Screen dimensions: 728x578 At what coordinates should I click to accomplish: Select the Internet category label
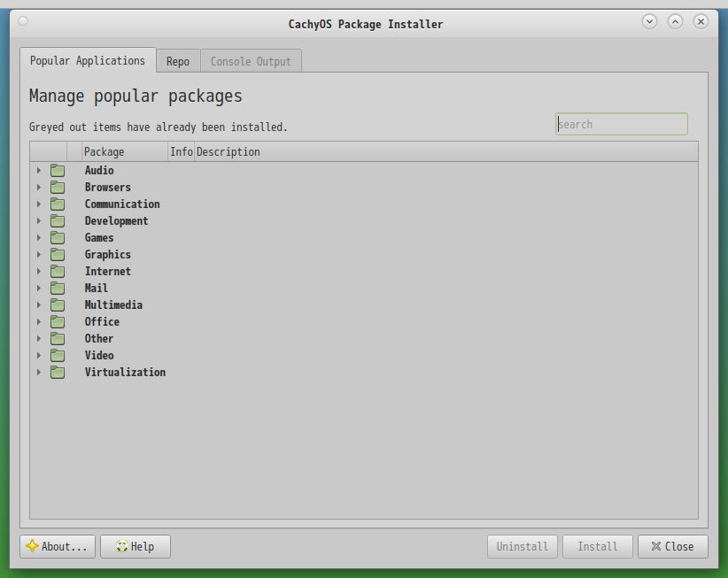pyautogui.click(x=108, y=272)
